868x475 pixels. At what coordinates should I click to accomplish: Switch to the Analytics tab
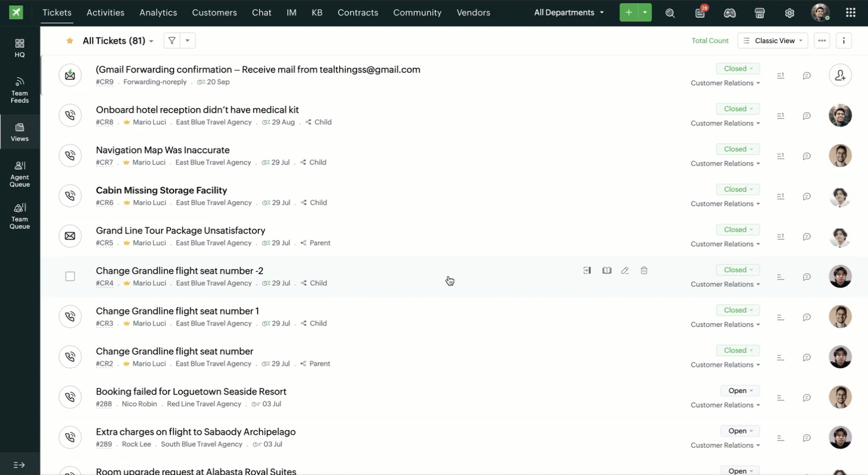(x=158, y=13)
